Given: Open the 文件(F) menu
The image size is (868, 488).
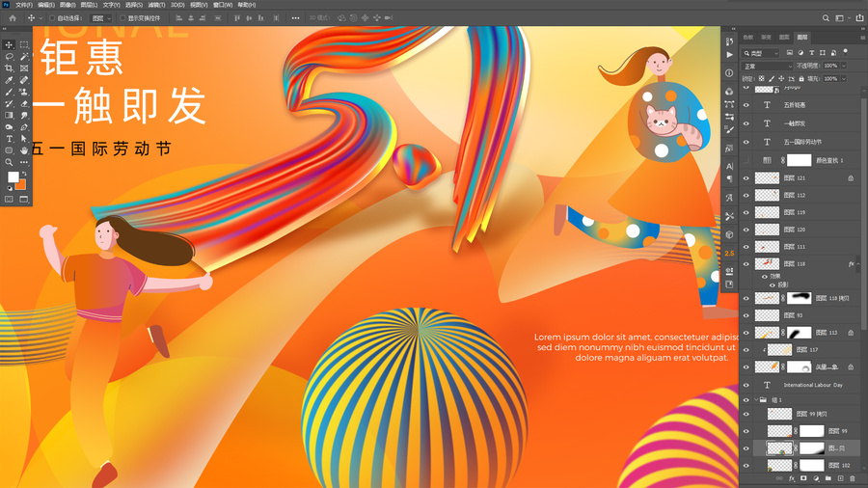Looking at the screenshot, I should coord(24,5).
